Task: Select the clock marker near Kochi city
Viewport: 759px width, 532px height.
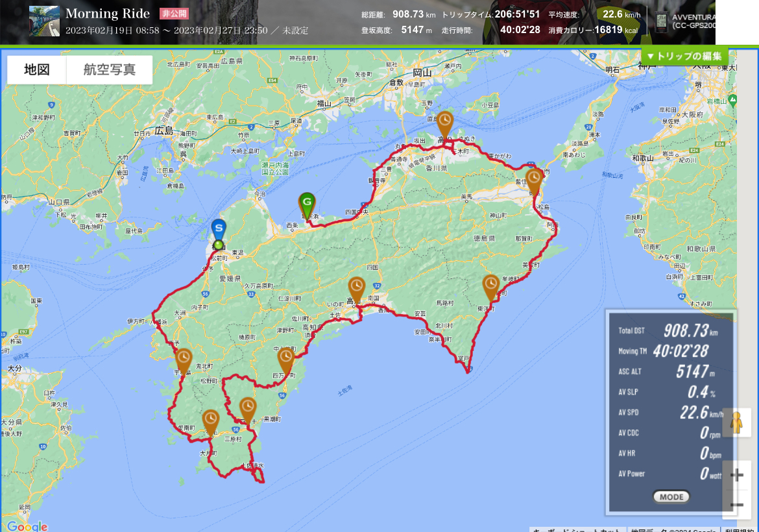Action: [356, 287]
